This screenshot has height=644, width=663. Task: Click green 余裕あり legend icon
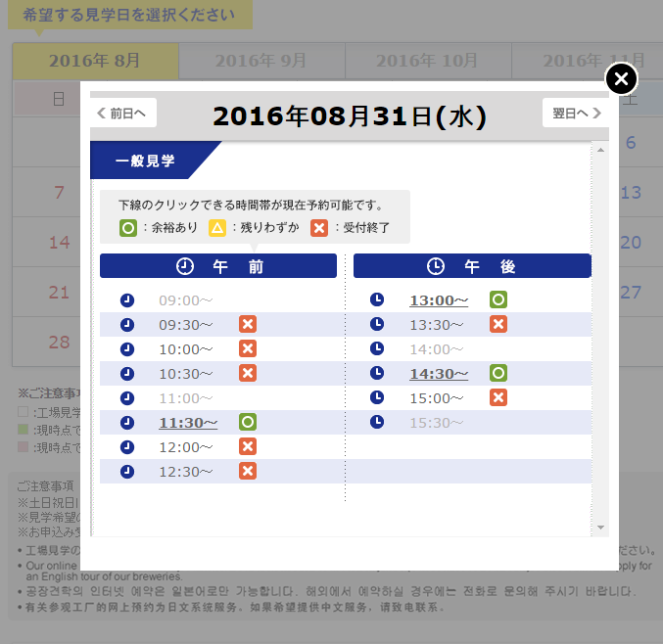pos(128,228)
